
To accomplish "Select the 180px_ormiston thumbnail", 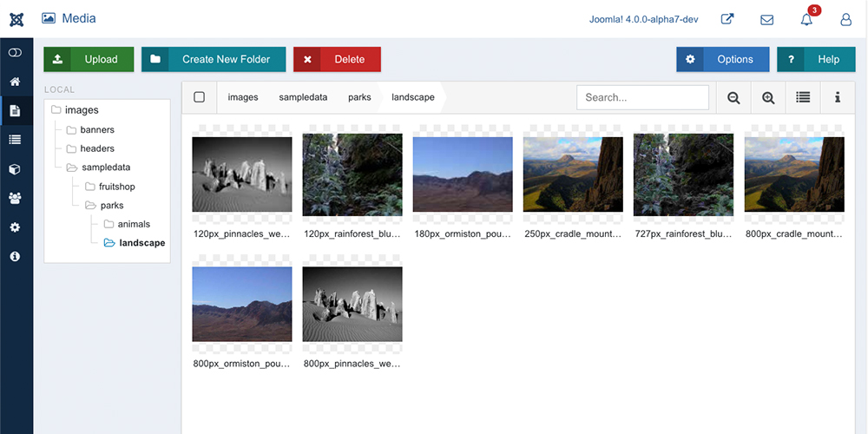I will (x=463, y=174).
